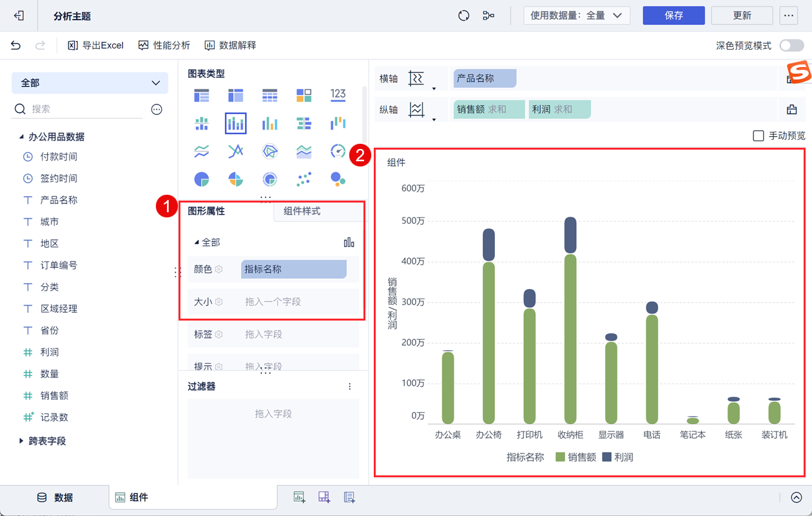Click the add dashboard icon in bottom bar
Viewport: 812px width, 516px height.
(324, 497)
